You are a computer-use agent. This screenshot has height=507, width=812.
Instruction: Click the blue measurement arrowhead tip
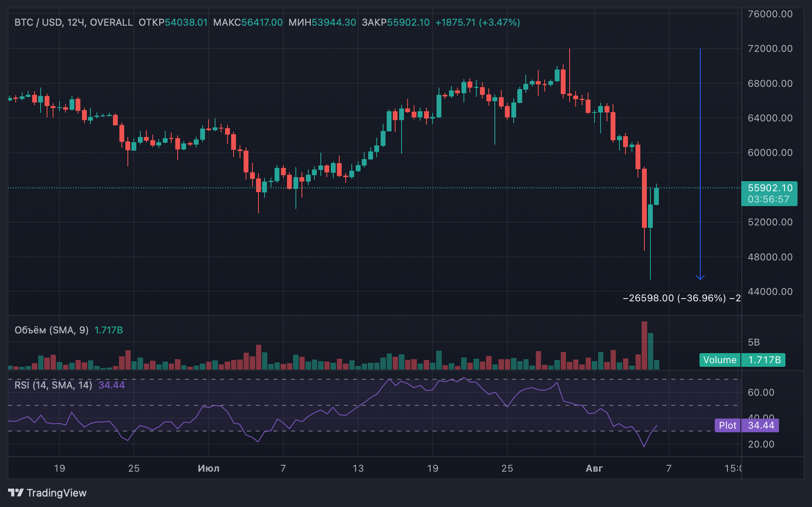click(x=700, y=278)
